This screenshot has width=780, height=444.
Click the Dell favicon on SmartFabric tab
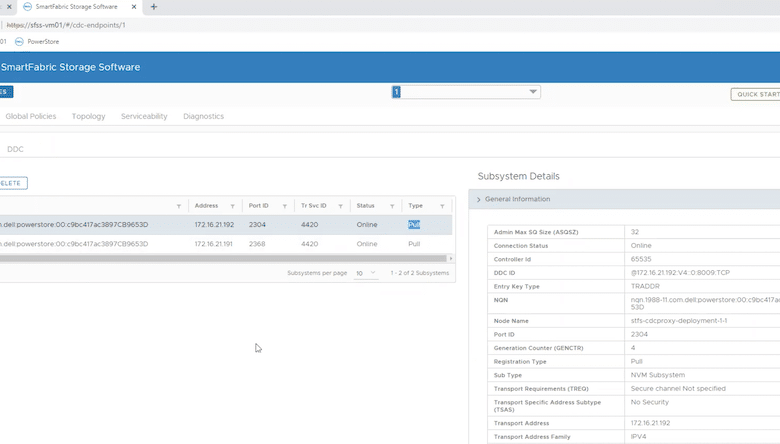pyautogui.click(x=28, y=6)
